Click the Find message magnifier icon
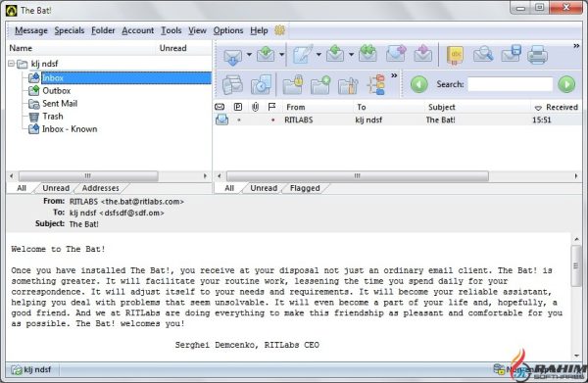588x383 pixels. coord(483,55)
